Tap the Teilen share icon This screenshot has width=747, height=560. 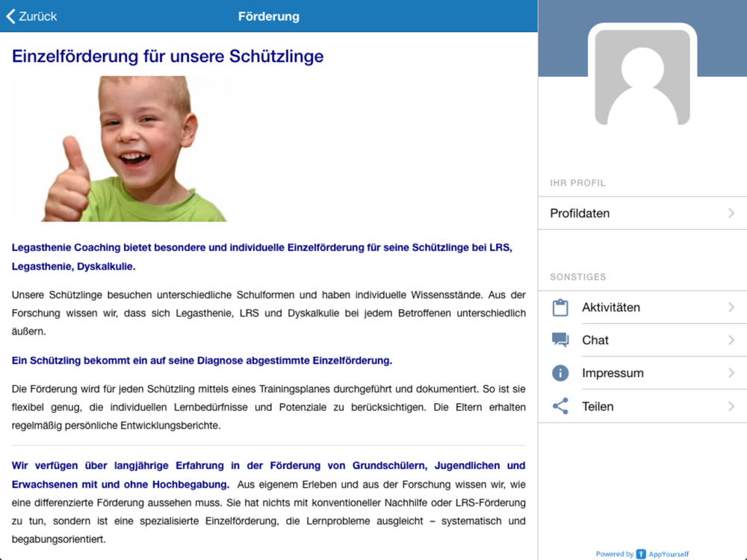coord(560,406)
